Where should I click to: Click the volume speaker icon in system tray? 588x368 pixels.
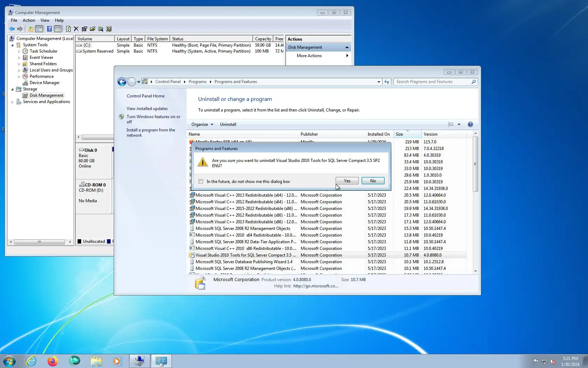553,361
